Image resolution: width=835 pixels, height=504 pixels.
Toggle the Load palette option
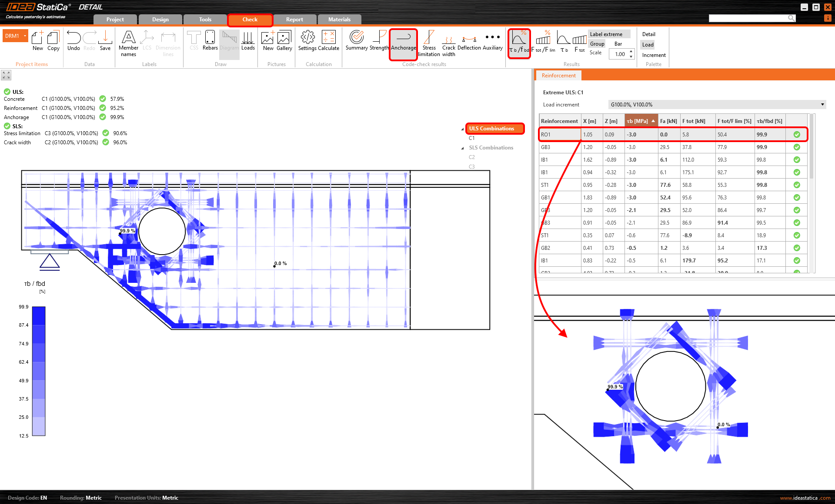pyautogui.click(x=648, y=45)
